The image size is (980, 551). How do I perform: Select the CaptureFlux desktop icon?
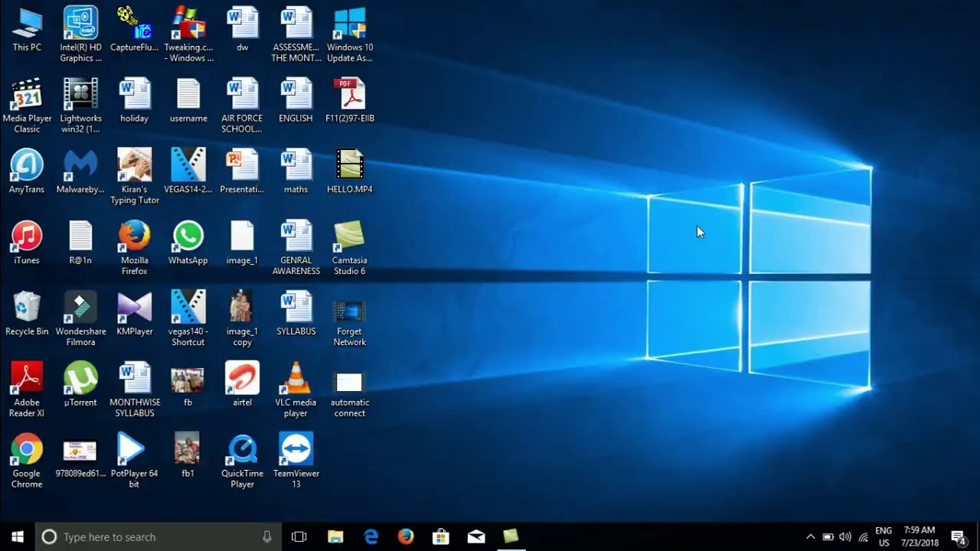(134, 30)
